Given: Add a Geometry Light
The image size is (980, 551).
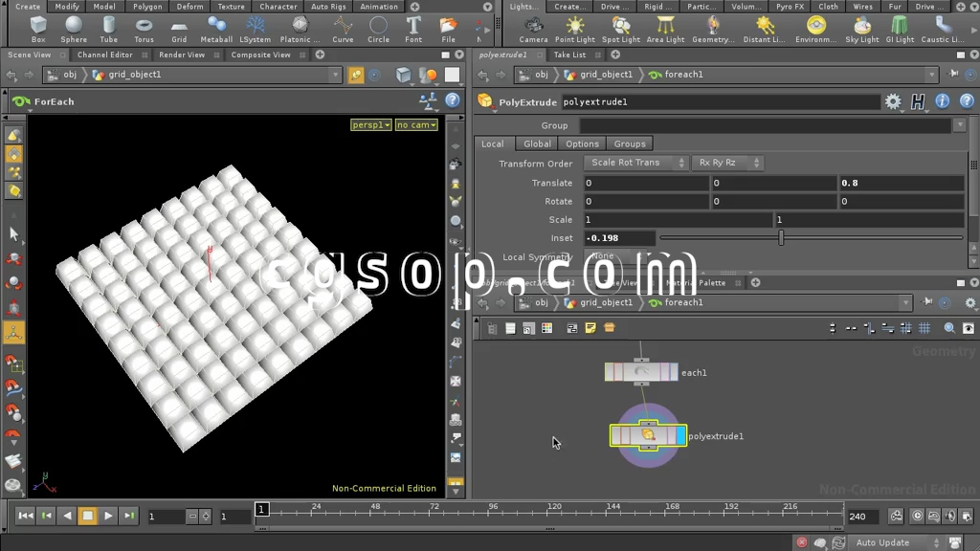Looking at the screenshot, I should tap(713, 30).
